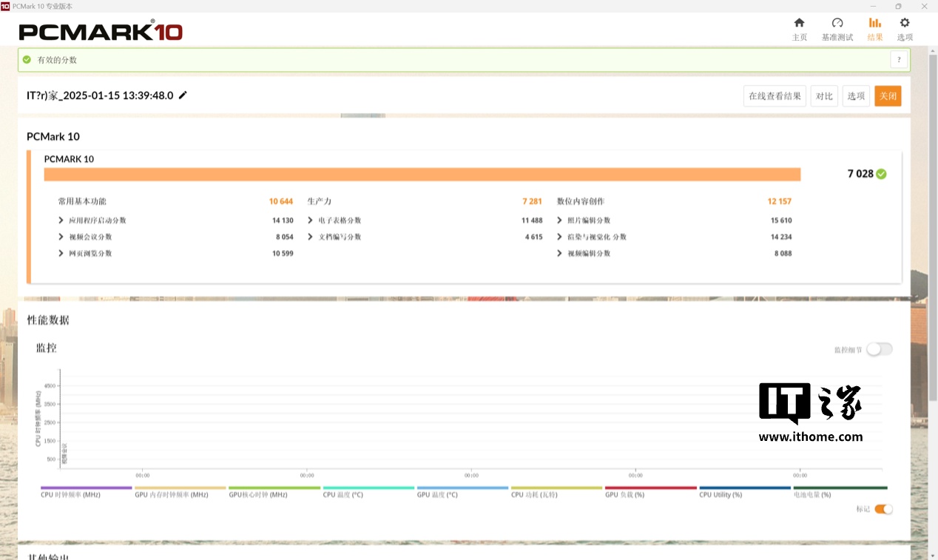
Task: Turn off the markers (标记) toggle
Action: (x=883, y=509)
